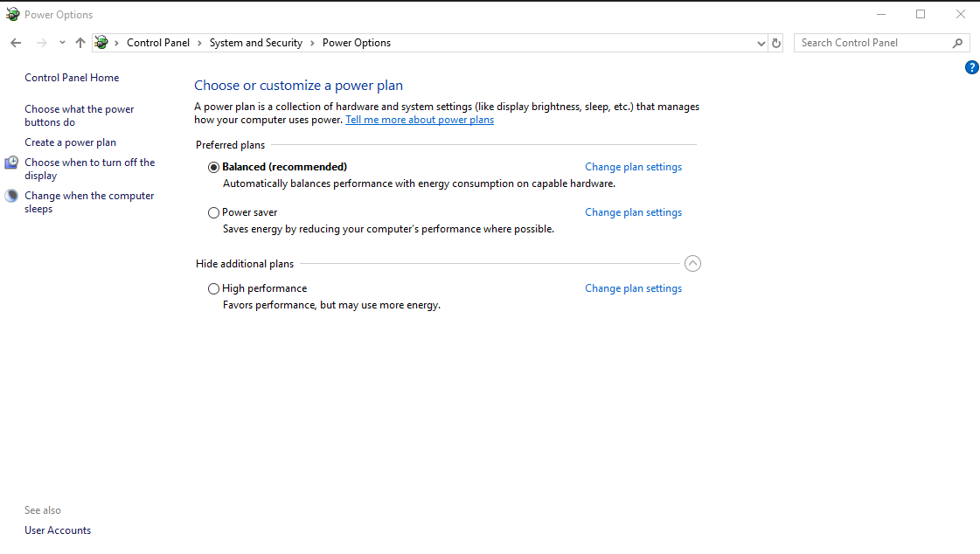Click the monitor icon beside turn off display

point(11,163)
